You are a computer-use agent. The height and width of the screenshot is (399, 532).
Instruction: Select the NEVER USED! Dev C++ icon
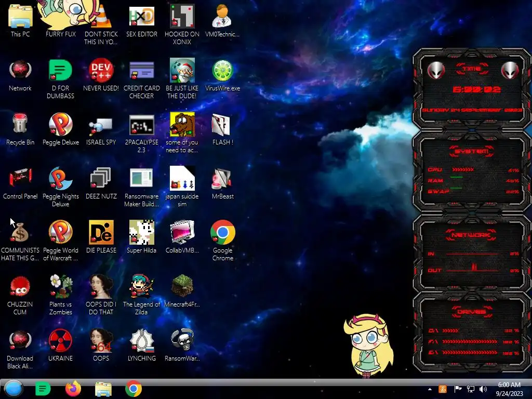(101, 75)
